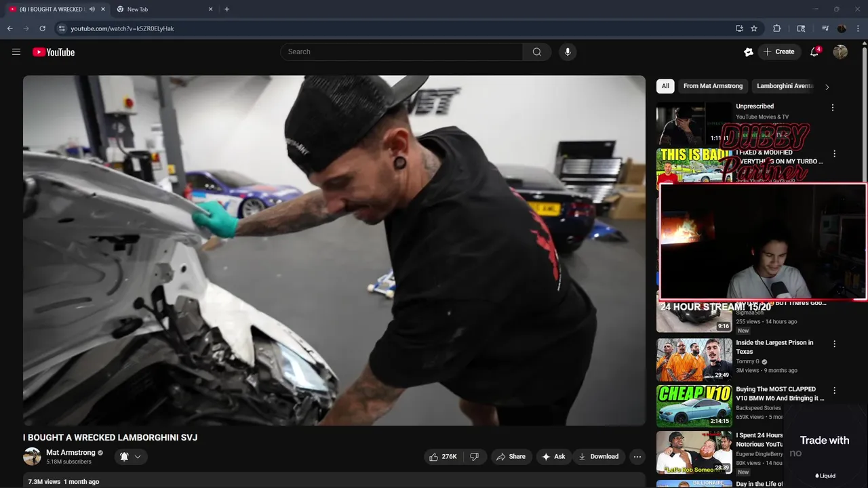Toggle subscription notification bell for Mat Armstrong
Screen dimensions: 868x488
[x=124, y=457]
